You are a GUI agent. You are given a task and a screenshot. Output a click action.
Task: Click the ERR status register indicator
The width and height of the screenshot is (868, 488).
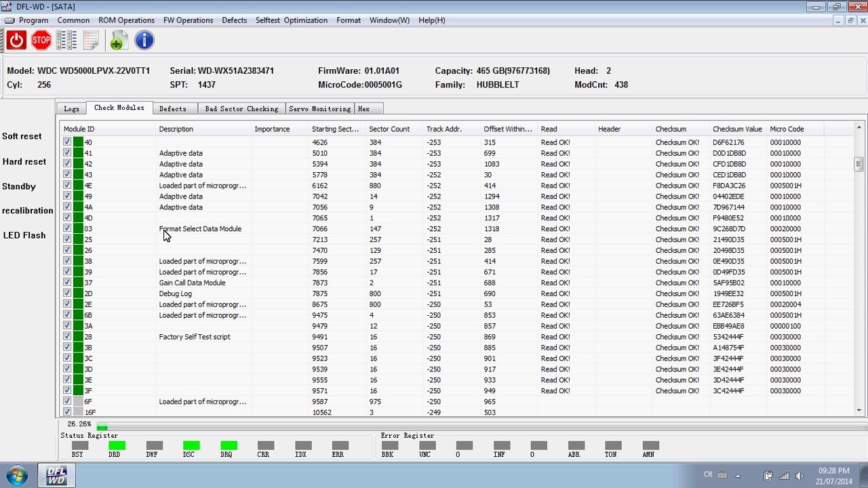[340, 445]
